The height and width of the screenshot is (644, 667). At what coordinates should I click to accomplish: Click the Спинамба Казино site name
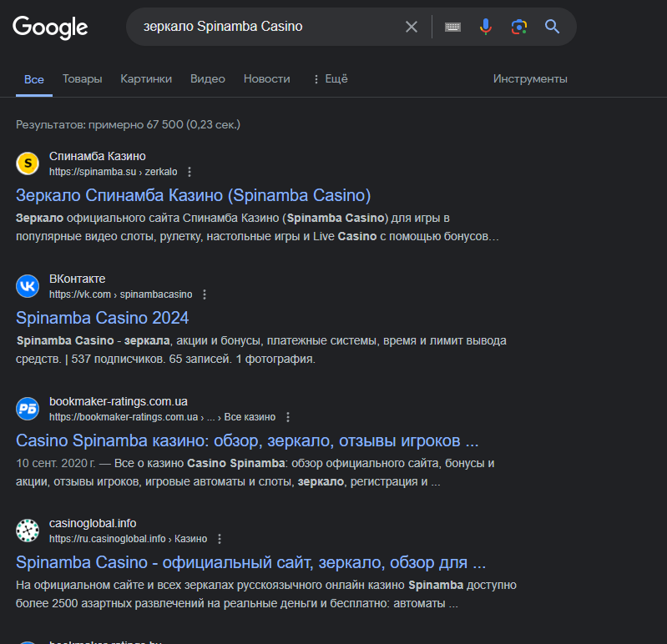click(98, 157)
